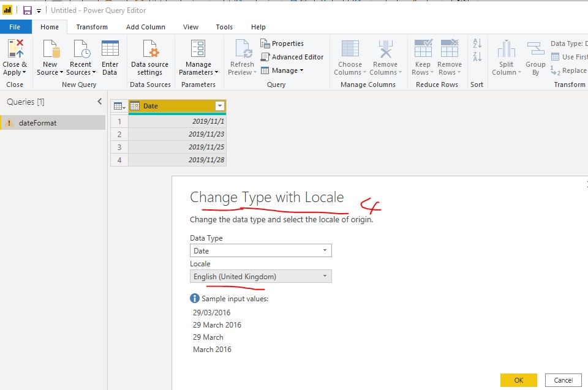Click the Power BI logo icon
This screenshot has height=390, width=588.
(7, 10)
